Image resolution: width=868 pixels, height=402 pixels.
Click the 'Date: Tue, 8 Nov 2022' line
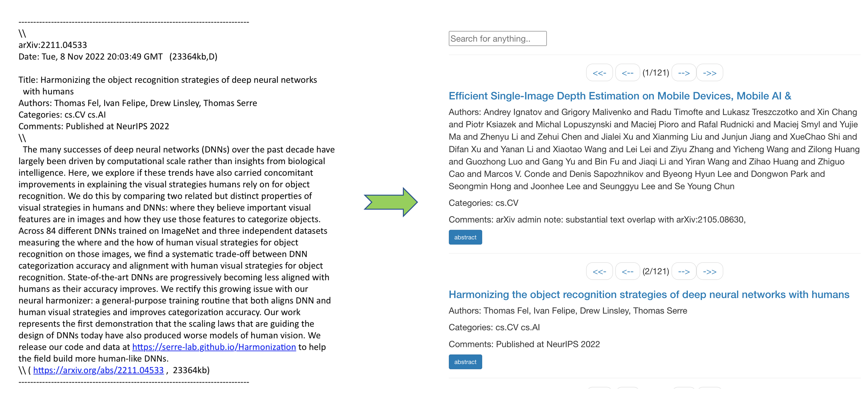[118, 57]
